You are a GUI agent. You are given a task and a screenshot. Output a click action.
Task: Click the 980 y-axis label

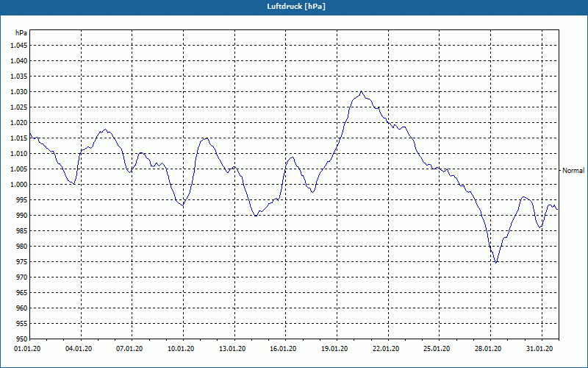(22, 247)
